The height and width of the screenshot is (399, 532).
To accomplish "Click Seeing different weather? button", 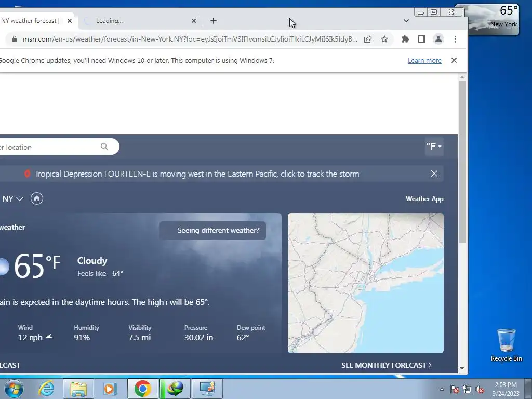I will 212,230.
